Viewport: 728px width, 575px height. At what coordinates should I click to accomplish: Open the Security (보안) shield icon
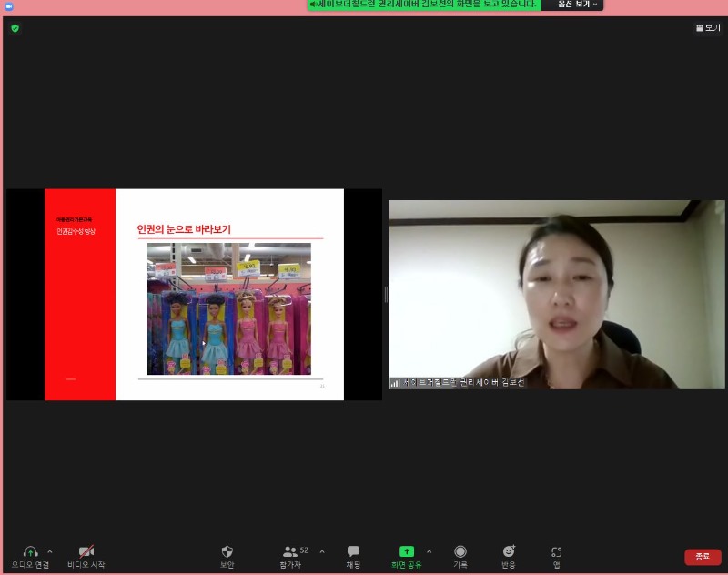click(227, 552)
